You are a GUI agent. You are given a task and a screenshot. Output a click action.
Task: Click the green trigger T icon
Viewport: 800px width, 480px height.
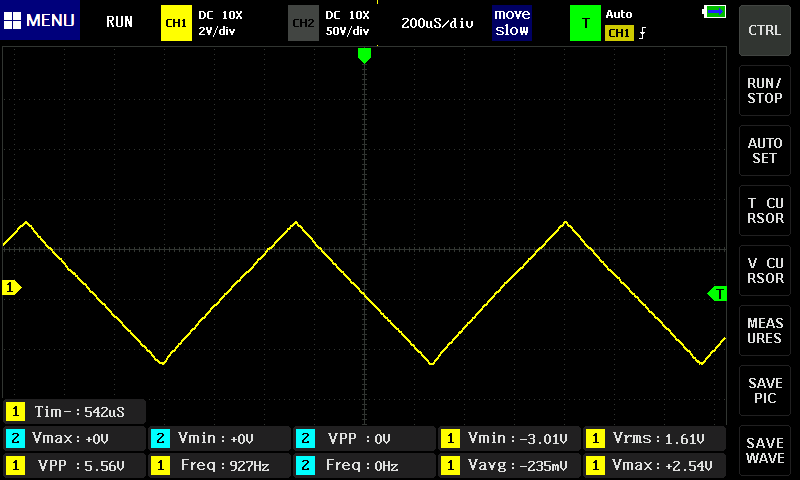585,22
